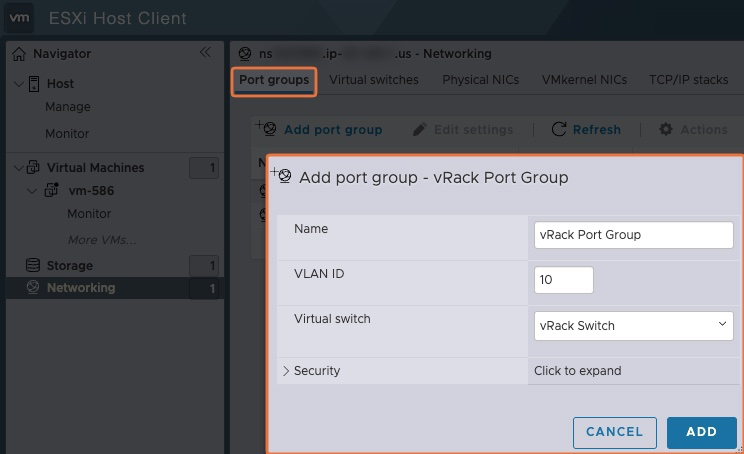Click the Edit settings pencil icon

tap(419, 129)
